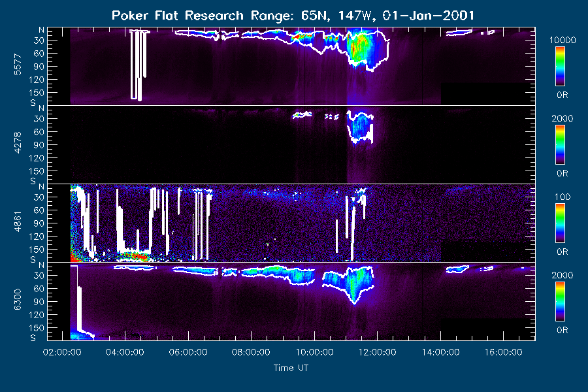Click the S label below the 6300 panel

click(33, 338)
